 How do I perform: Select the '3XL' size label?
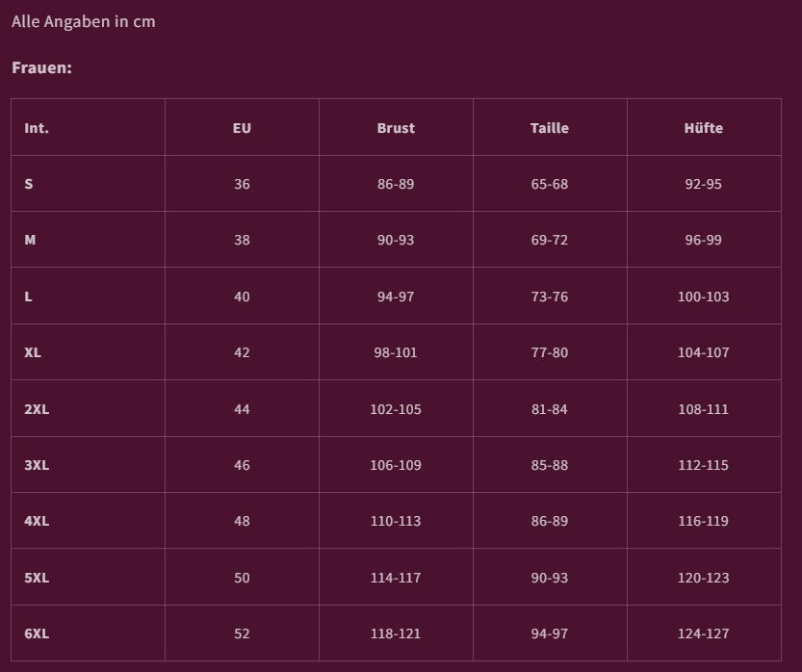[x=37, y=465]
